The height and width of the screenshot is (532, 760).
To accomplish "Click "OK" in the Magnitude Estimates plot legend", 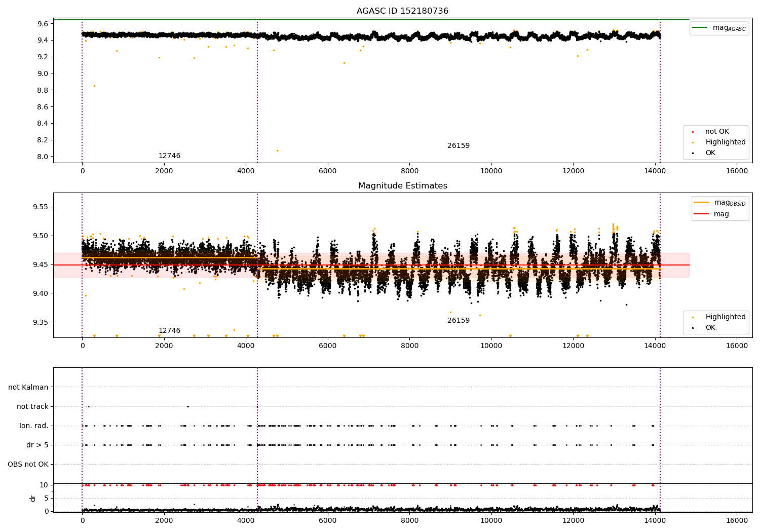I will (x=710, y=328).
